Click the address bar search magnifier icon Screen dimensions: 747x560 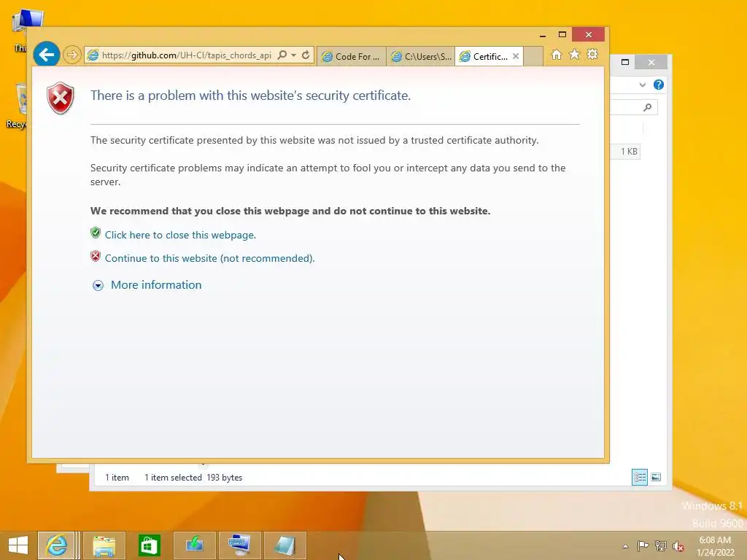coord(282,55)
